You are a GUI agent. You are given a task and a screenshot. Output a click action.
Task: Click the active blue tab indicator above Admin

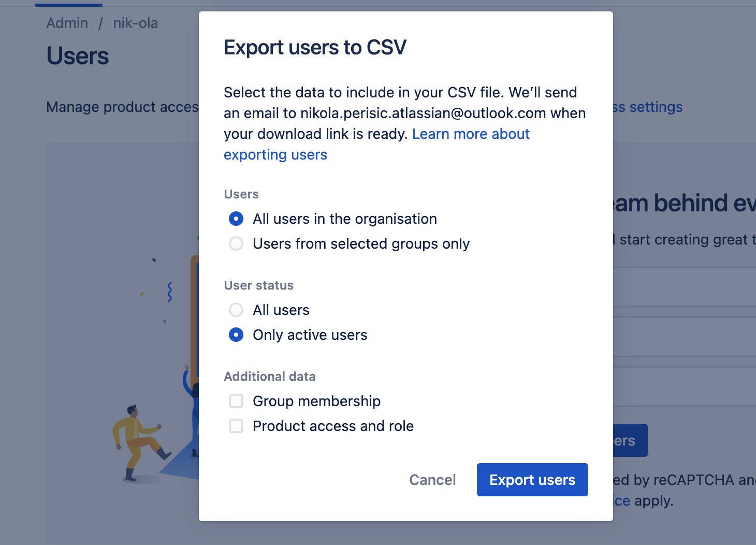(68, 3)
